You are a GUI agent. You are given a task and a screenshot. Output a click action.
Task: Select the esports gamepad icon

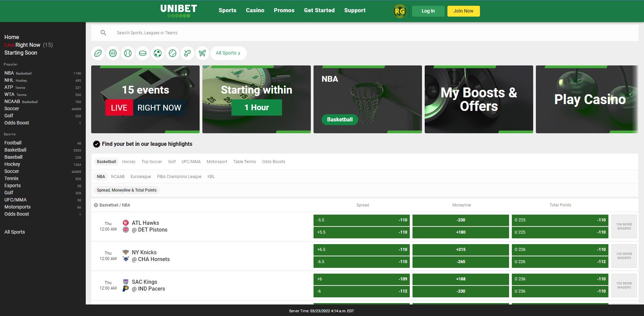187,53
